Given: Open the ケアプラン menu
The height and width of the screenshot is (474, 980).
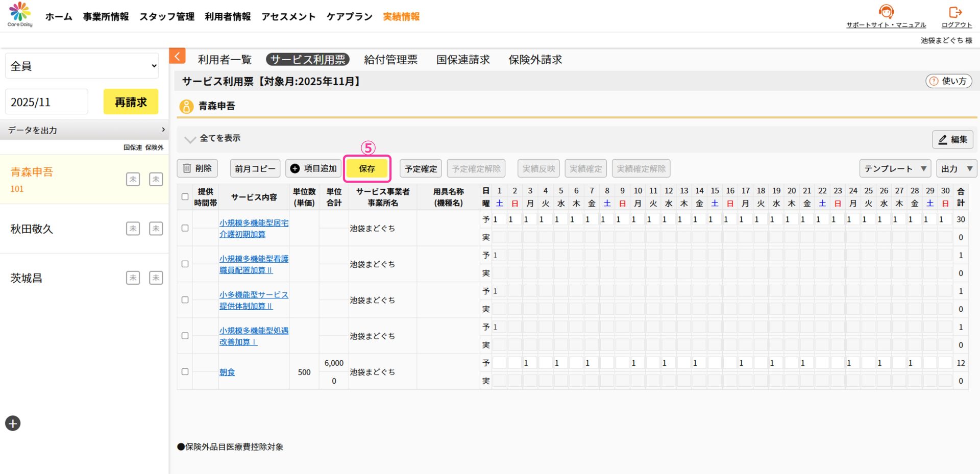Looking at the screenshot, I should [x=349, y=17].
